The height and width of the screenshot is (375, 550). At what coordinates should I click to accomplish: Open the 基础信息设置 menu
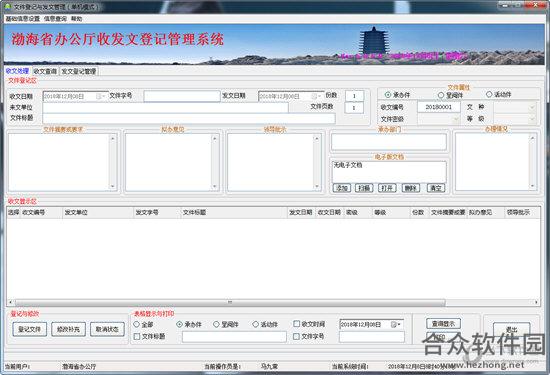tap(23, 19)
